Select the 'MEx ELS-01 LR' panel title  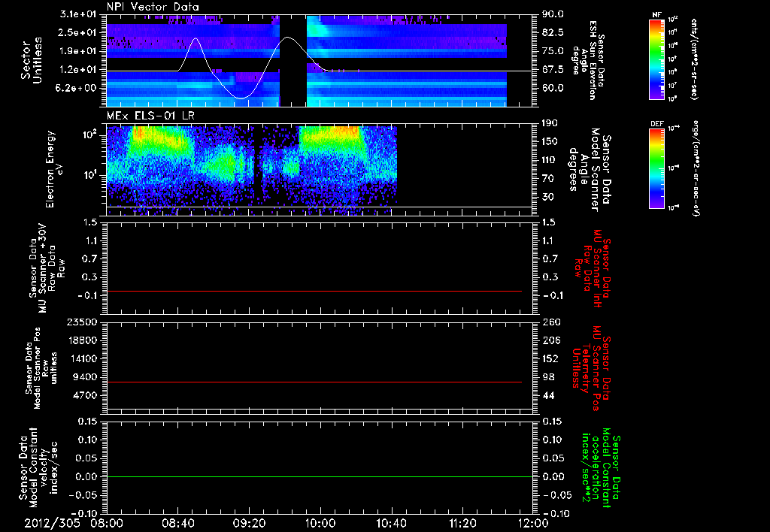pos(150,116)
